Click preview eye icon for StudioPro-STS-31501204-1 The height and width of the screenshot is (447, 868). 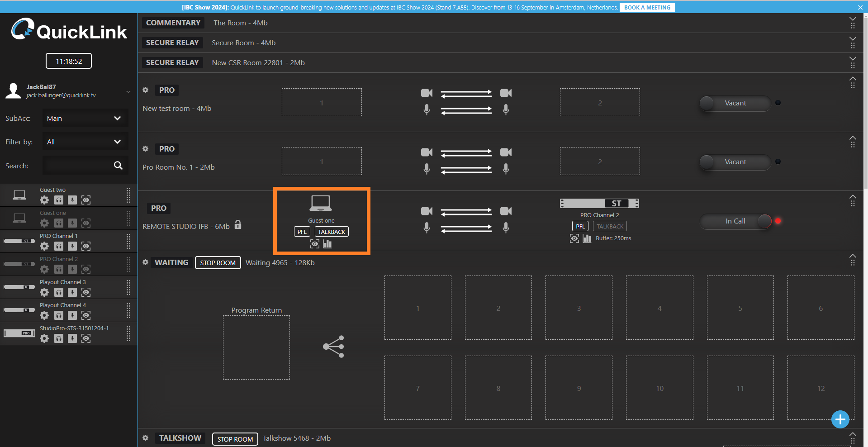86,338
